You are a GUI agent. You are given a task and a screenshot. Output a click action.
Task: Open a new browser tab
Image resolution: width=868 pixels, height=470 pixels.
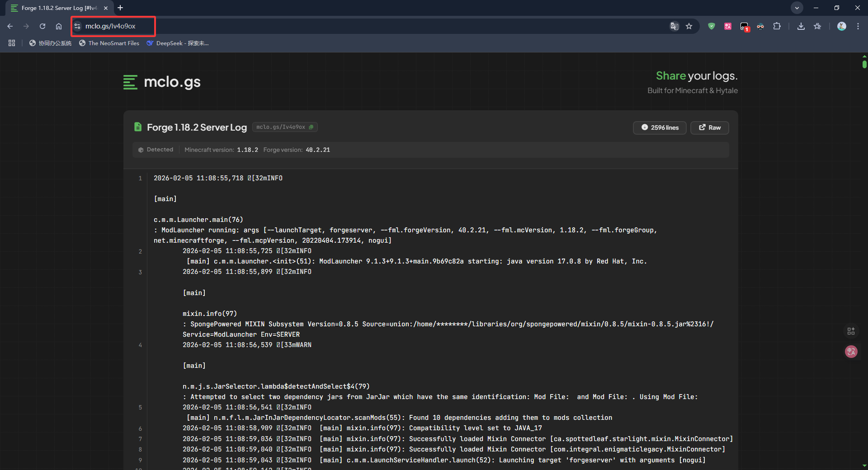(120, 8)
